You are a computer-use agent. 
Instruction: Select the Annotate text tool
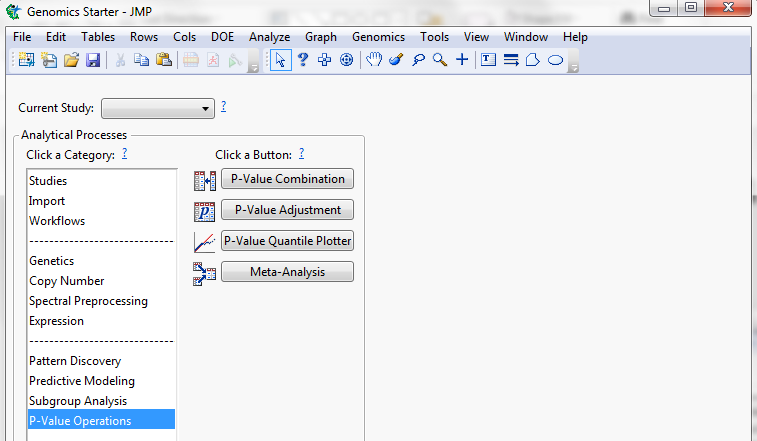489,60
